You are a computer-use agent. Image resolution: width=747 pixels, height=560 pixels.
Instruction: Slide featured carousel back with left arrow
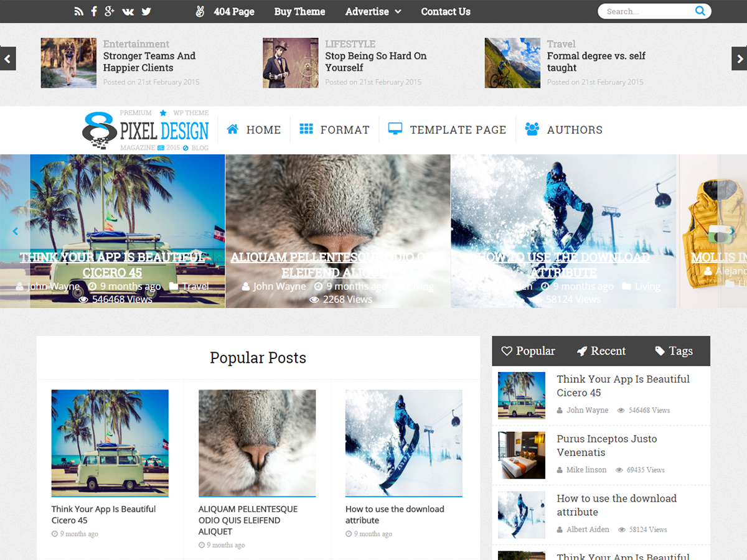point(16,231)
